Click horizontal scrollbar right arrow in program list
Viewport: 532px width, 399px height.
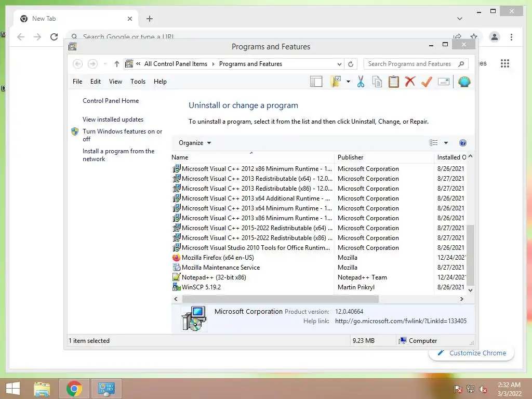pyautogui.click(x=461, y=299)
